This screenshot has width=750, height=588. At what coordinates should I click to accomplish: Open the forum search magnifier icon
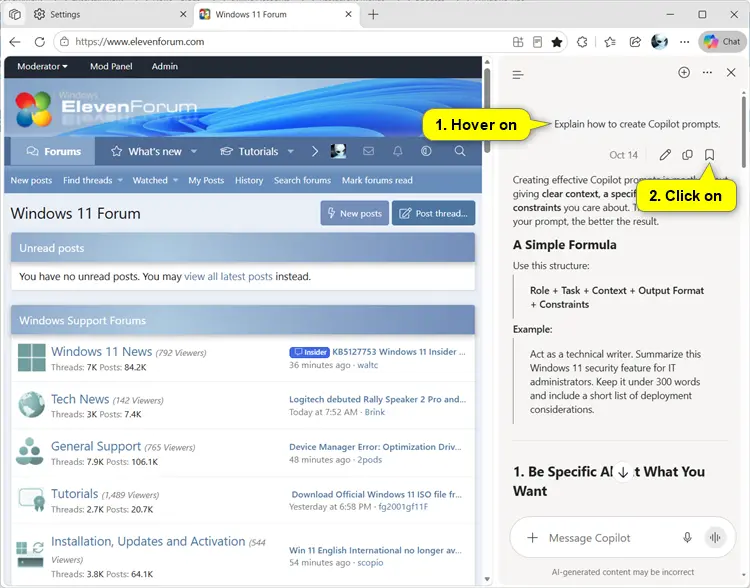[460, 151]
